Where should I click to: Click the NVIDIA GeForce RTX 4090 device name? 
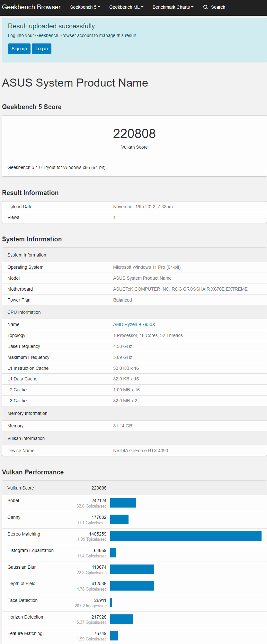point(140,451)
